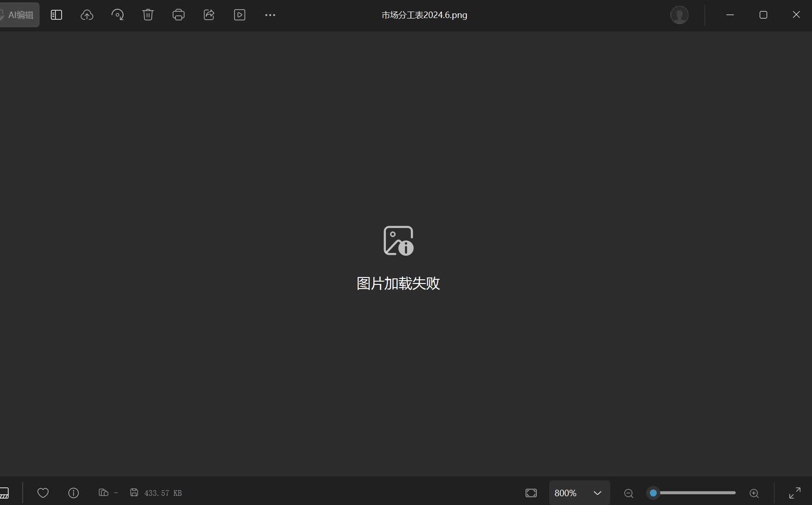This screenshot has width=812, height=505.
Task: Share the image file
Action: (209, 15)
